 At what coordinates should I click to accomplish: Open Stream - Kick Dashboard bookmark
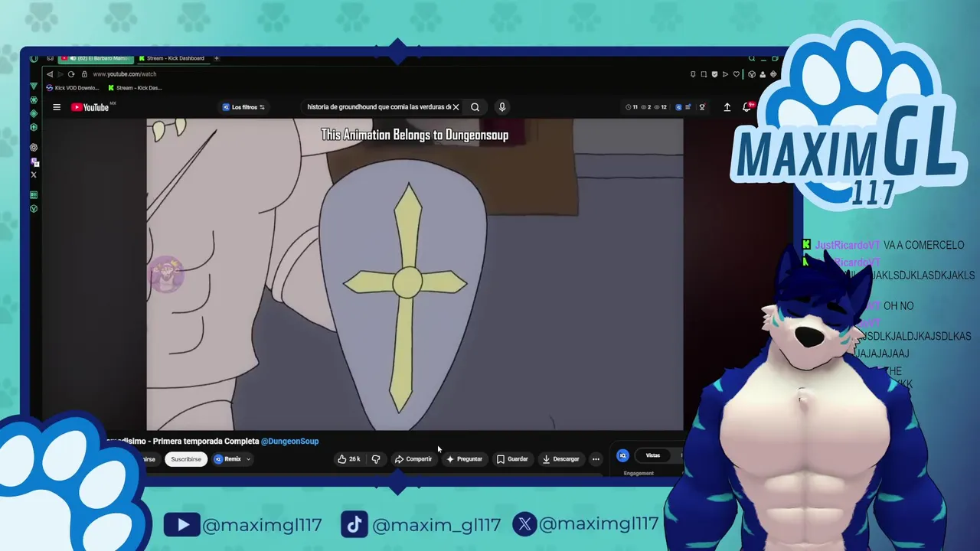click(135, 88)
